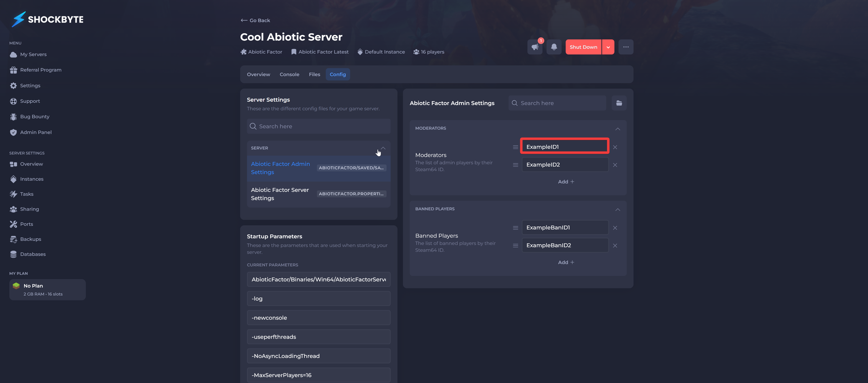Image resolution: width=868 pixels, height=383 pixels.
Task: Open the folder icon in Admin Settings
Action: coord(619,103)
